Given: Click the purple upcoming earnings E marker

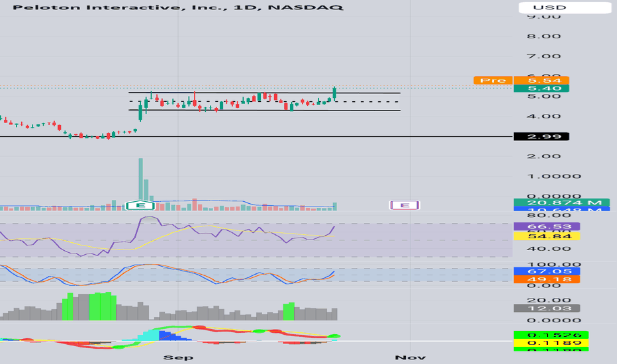Looking at the screenshot, I should point(404,205).
